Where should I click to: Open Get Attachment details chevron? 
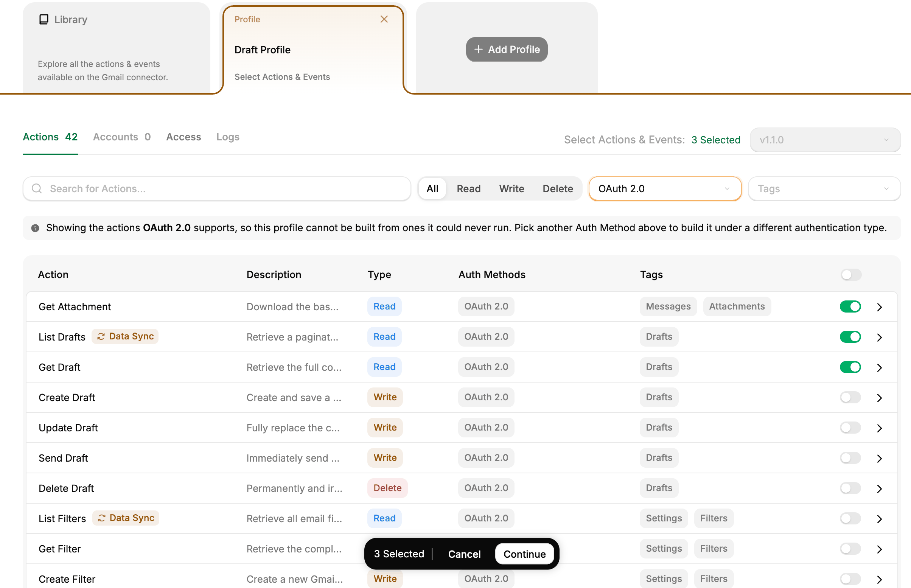[879, 306]
